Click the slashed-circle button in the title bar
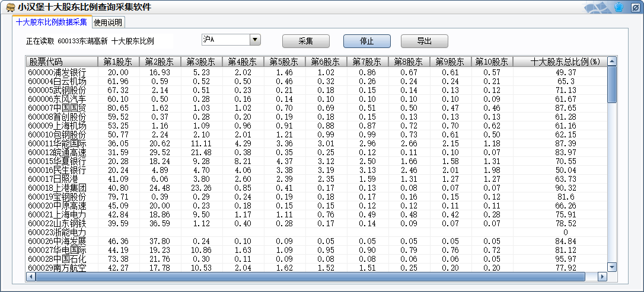The image size is (644, 292). tap(635, 8)
